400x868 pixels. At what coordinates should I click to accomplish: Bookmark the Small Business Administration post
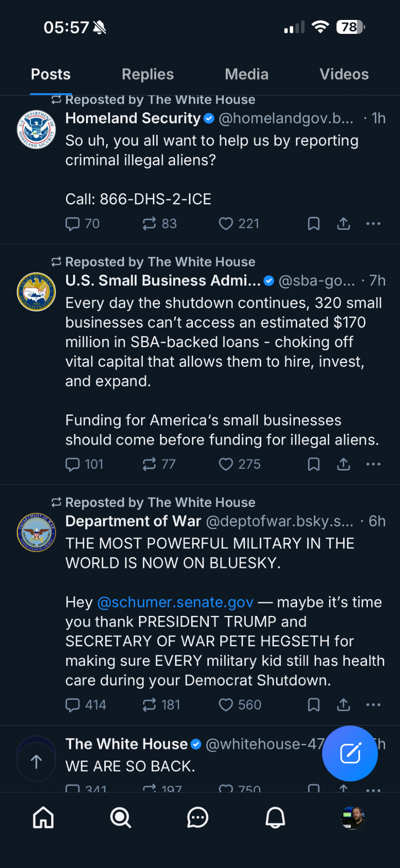pos(314,464)
